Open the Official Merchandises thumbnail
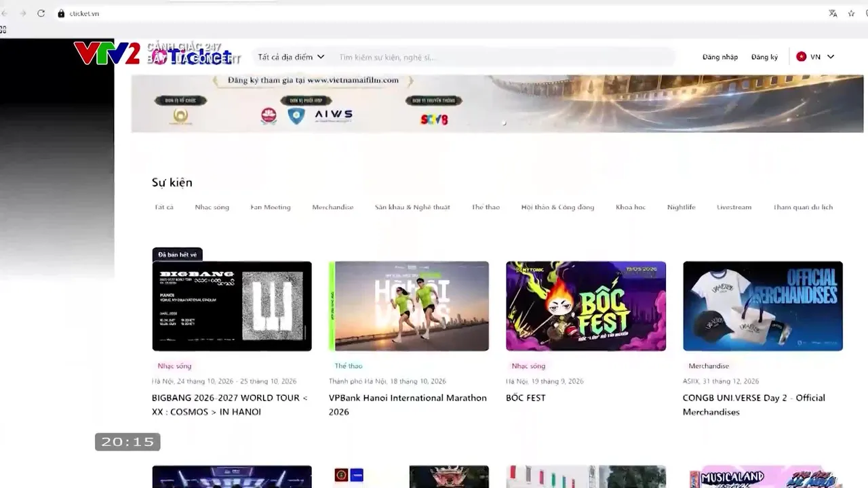This screenshot has width=868, height=488. (763, 306)
